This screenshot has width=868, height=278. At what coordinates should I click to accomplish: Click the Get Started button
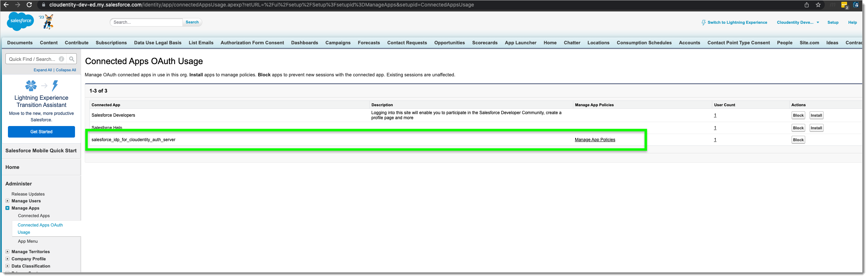point(41,132)
